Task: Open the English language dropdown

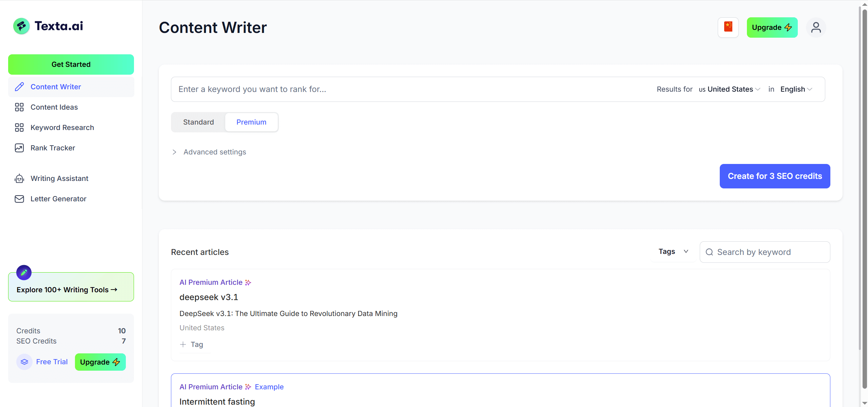Action: [796, 89]
